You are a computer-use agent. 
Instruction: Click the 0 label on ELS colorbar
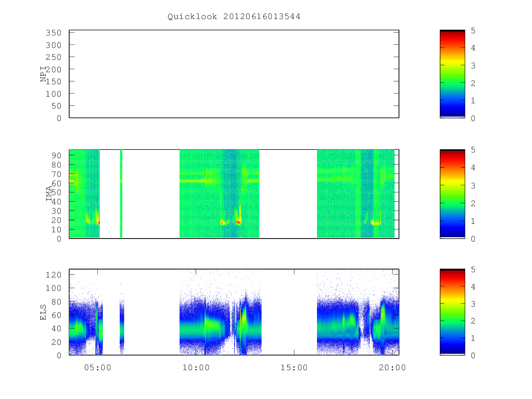point(473,356)
